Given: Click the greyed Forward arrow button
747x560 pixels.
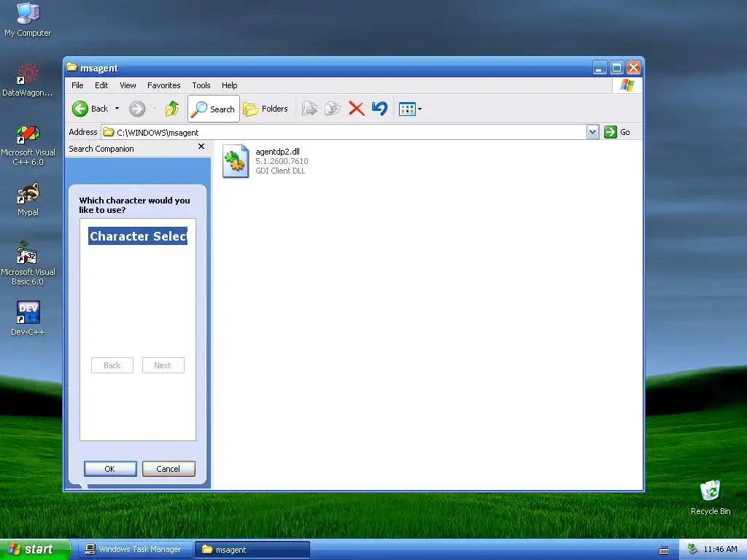Looking at the screenshot, I should pyautogui.click(x=137, y=109).
